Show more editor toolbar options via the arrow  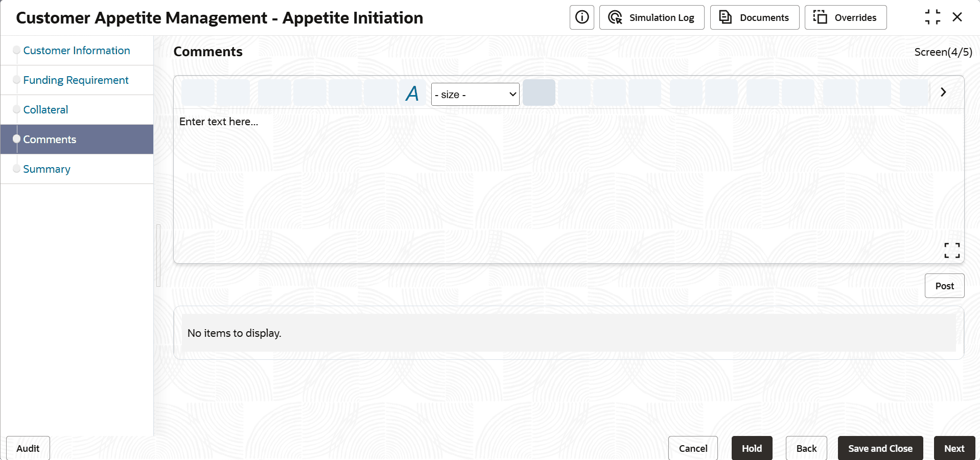click(x=943, y=92)
